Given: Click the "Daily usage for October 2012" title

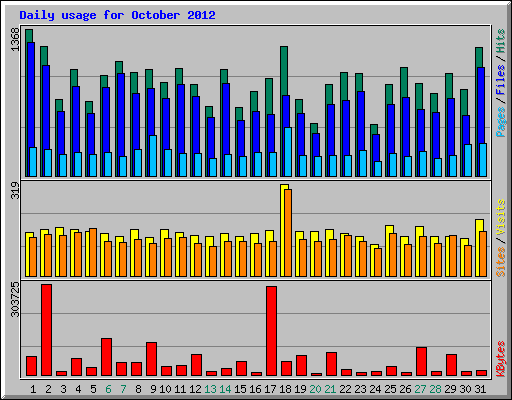Looking at the screenshot, I should (117, 15).
